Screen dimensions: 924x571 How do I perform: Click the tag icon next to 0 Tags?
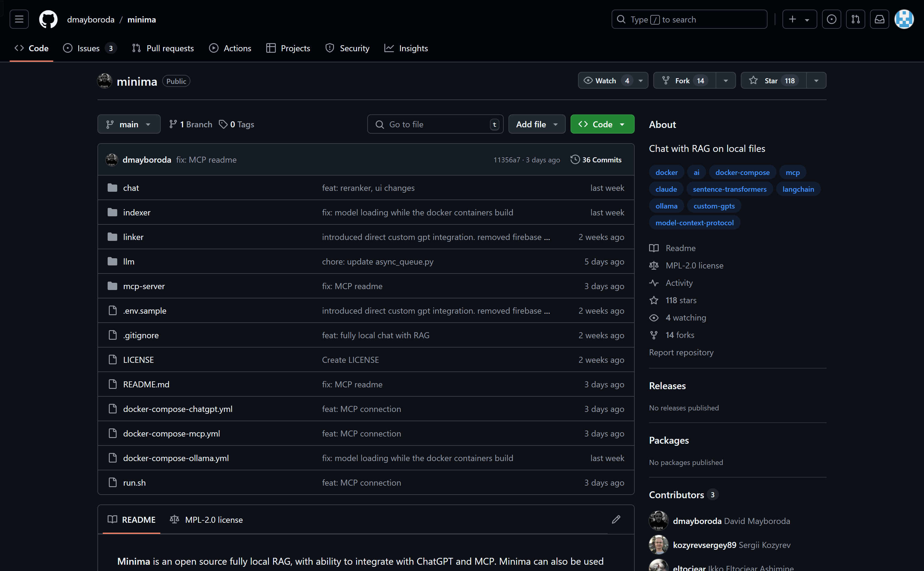click(223, 124)
